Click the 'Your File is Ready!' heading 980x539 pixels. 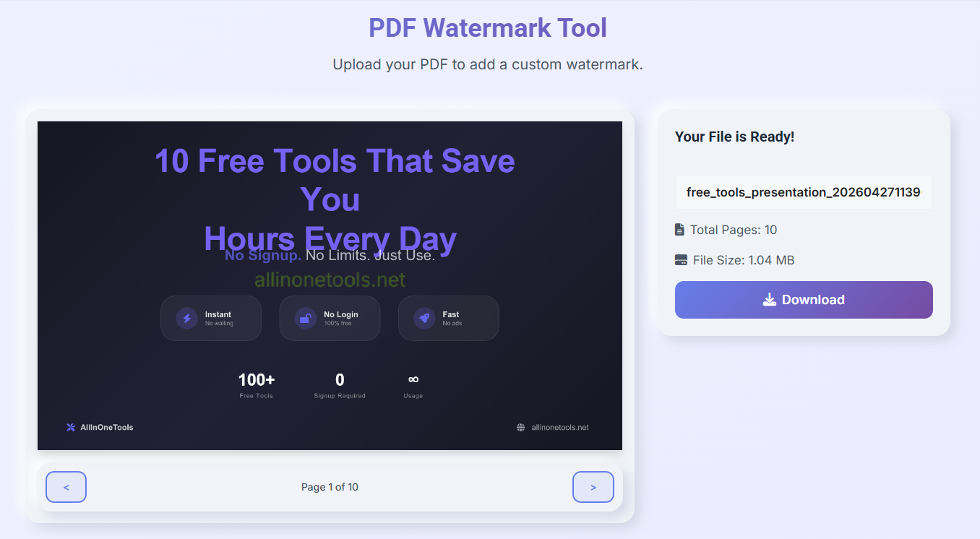(x=735, y=137)
